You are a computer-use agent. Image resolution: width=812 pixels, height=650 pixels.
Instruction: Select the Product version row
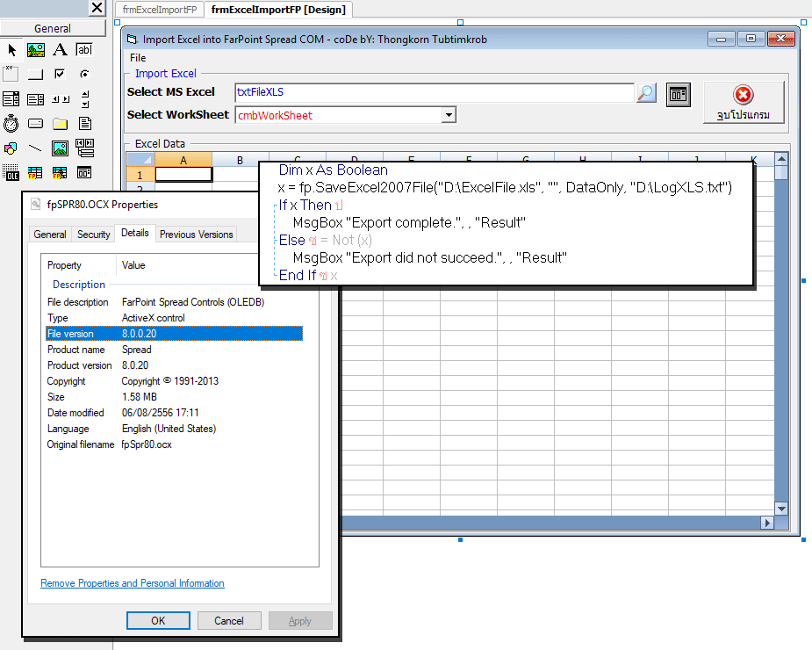(x=174, y=365)
